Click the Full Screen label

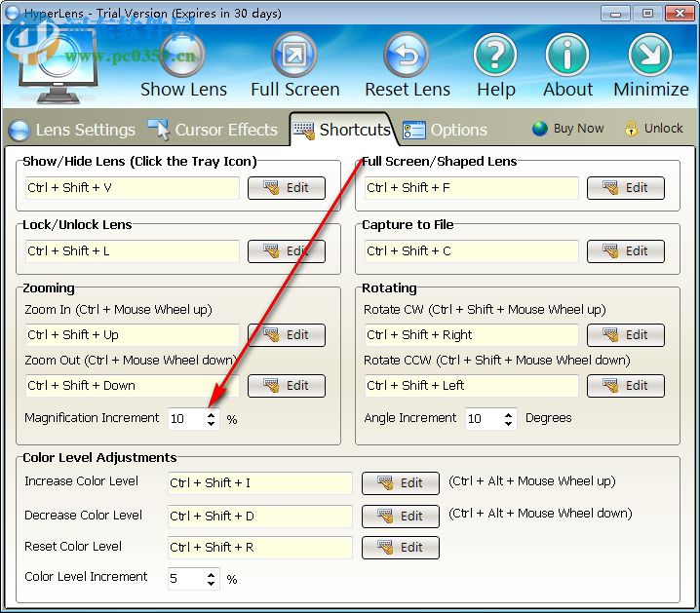point(295,90)
